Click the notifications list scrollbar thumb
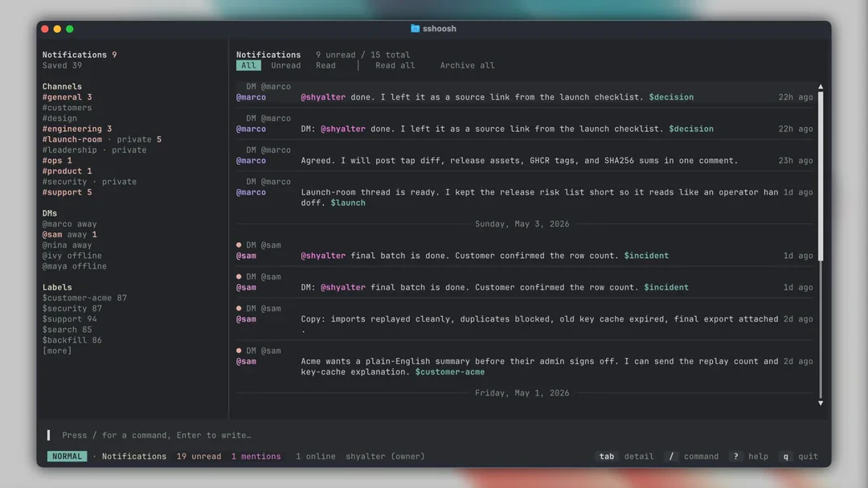The height and width of the screenshot is (488, 868). tap(821, 176)
